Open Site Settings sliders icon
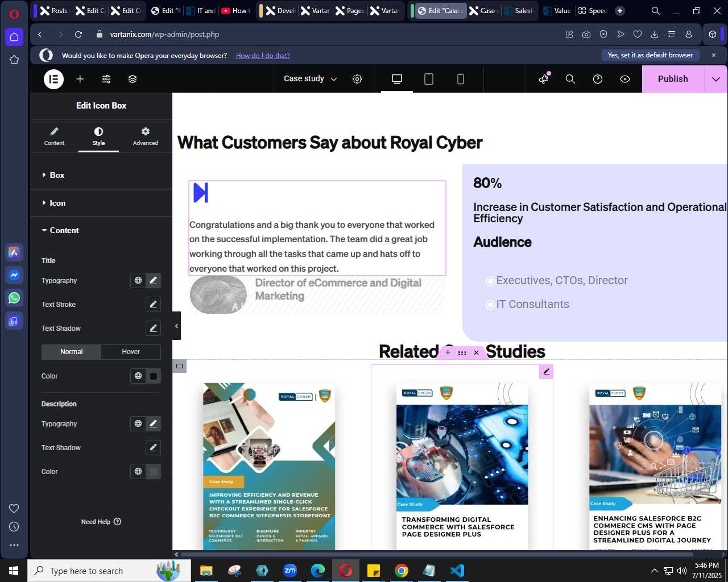Screen dimensions: 728x582 point(106,79)
